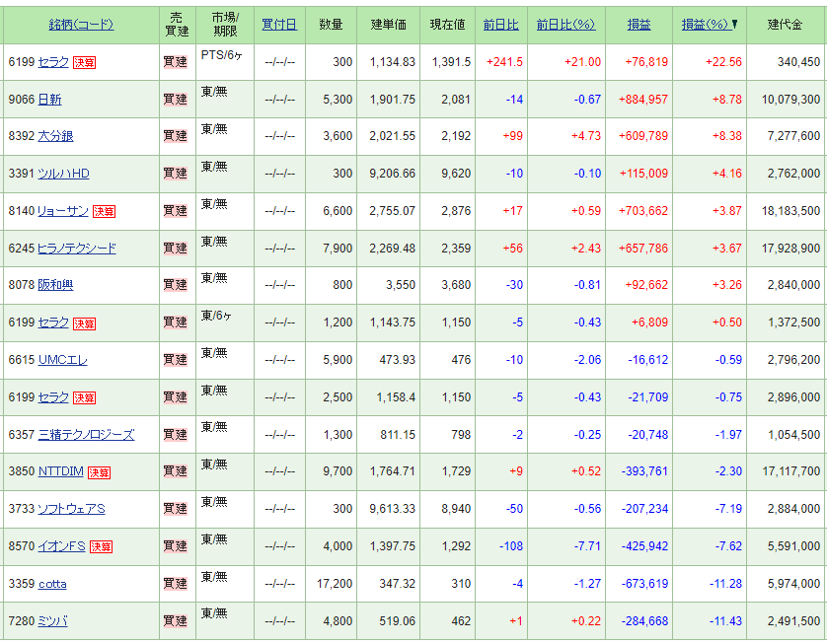Select quantity value 7,900
The height and width of the screenshot is (644, 827).
338,249
